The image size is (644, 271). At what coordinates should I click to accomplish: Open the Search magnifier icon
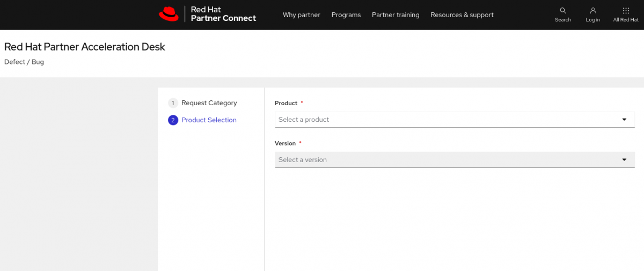click(563, 11)
